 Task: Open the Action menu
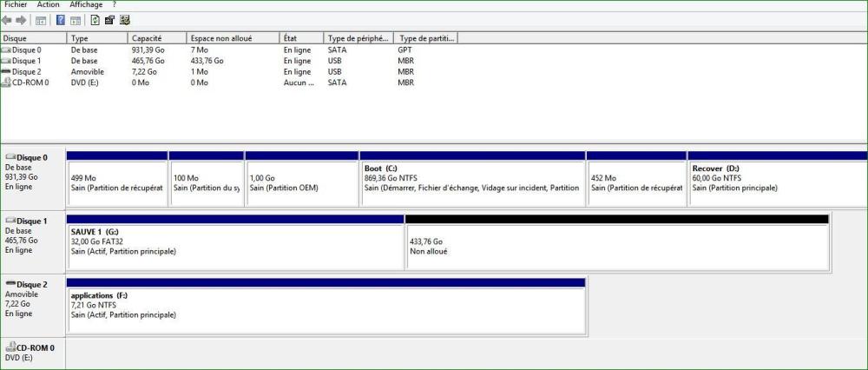click(49, 5)
